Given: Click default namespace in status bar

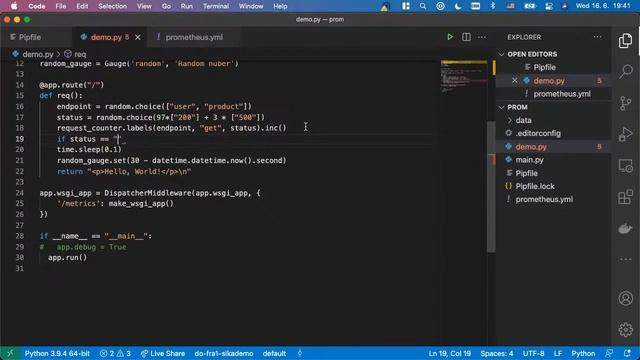Looking at the screenshot, I should coord(274,353).
